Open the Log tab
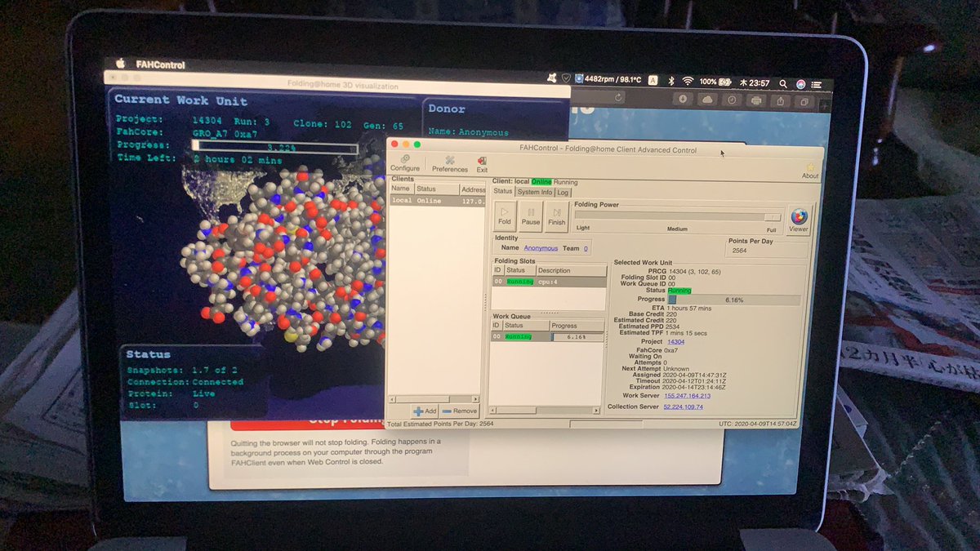Image resolution: width=980 pixels, height=551 pixels. pyautogui.click(x=563, y=192)
